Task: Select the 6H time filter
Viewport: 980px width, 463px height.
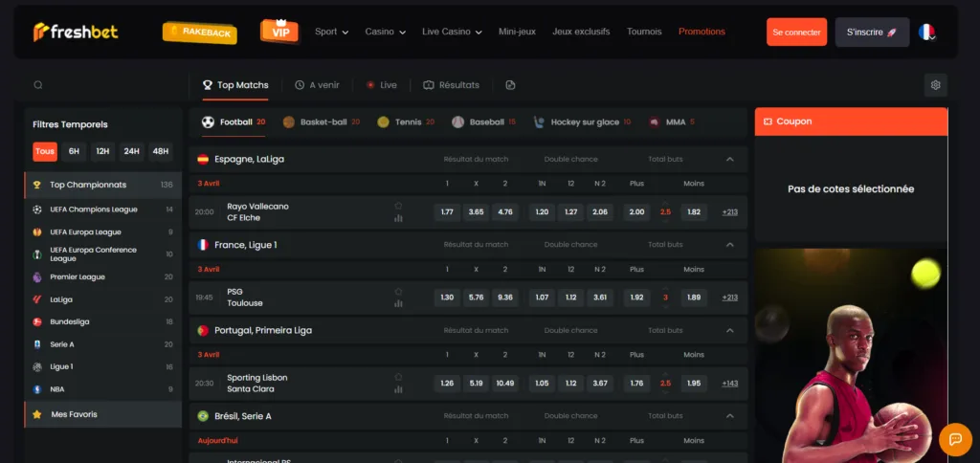Action: [x=74, y=151]
